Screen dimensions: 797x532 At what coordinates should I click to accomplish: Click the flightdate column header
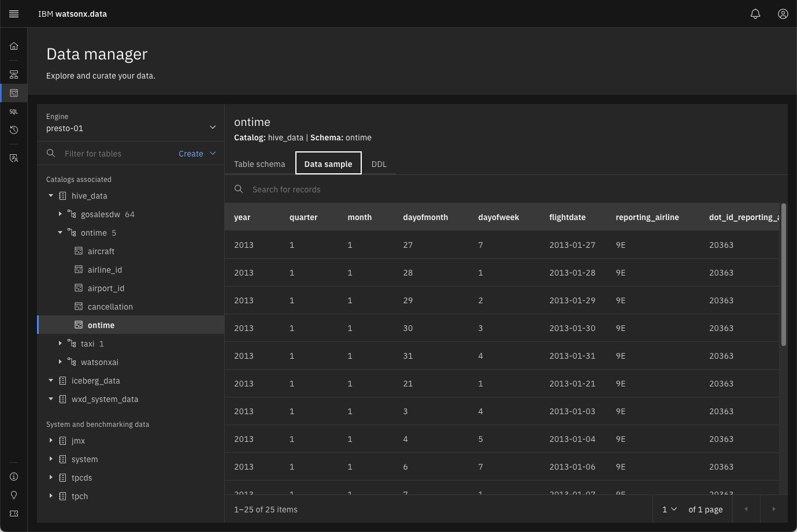click(568, 217)
